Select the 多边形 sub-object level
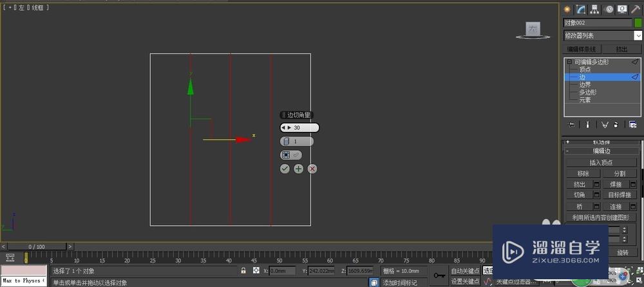 click(588, 93)
